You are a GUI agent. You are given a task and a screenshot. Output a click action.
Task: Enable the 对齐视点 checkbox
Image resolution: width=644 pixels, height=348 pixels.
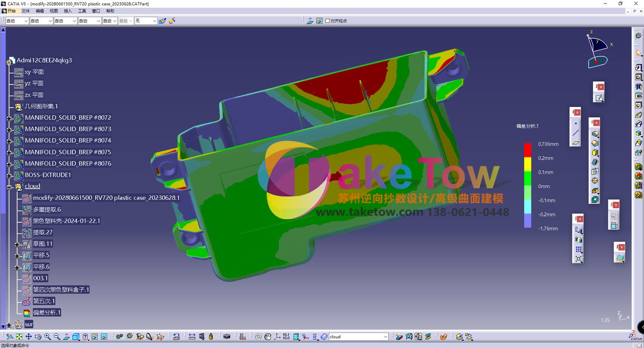click(x=328, y=21)
